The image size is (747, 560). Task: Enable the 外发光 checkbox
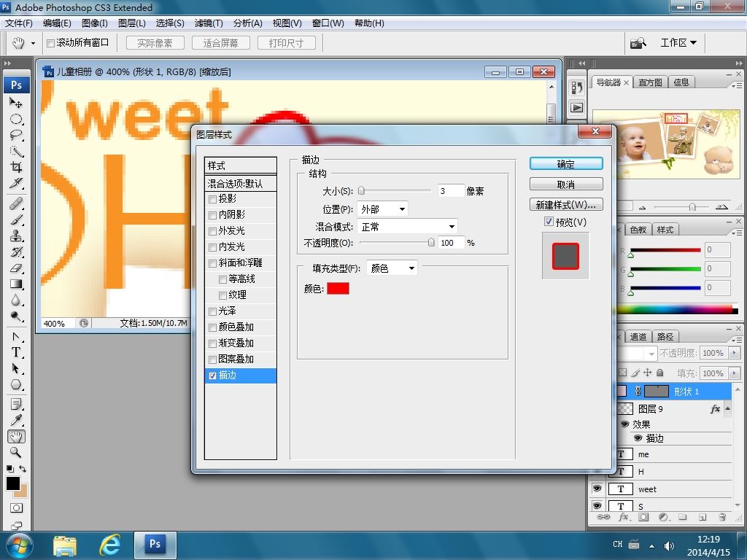click(212, 231)
